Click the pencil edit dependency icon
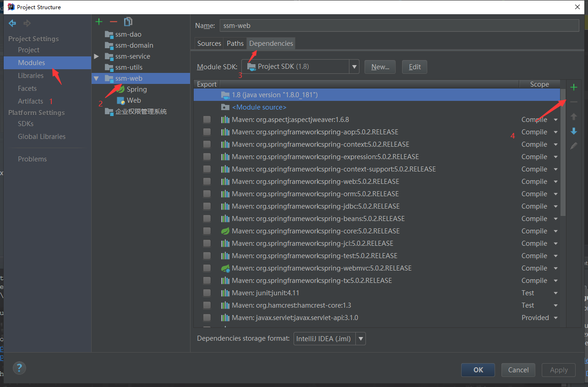The width and height of the screenshot is (588, 387). [574, 146]
